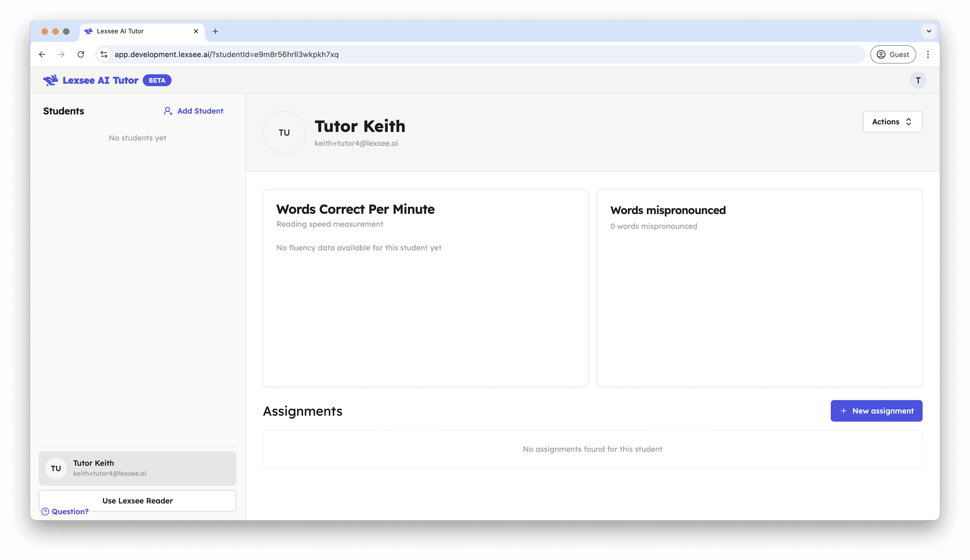Image resolution: width=970 pixels, height=560 pixels.
Task: Click the Students sidebar heading
Action: [x=64, y=111]
